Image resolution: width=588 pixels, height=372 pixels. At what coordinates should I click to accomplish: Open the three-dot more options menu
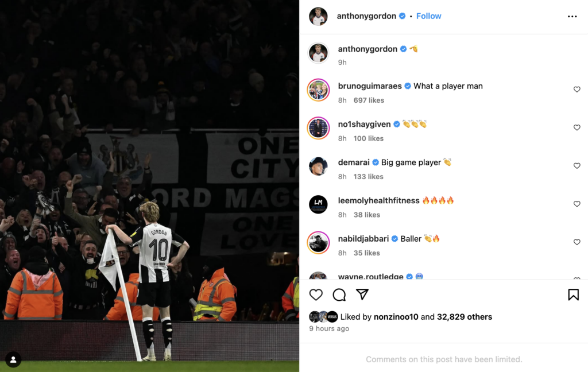[572, 17]
